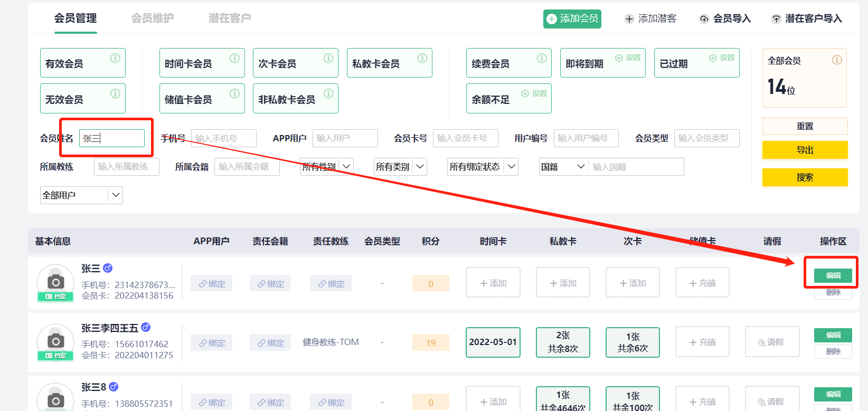Expand the 所有绑定状态 dropdown

(482, 167)
